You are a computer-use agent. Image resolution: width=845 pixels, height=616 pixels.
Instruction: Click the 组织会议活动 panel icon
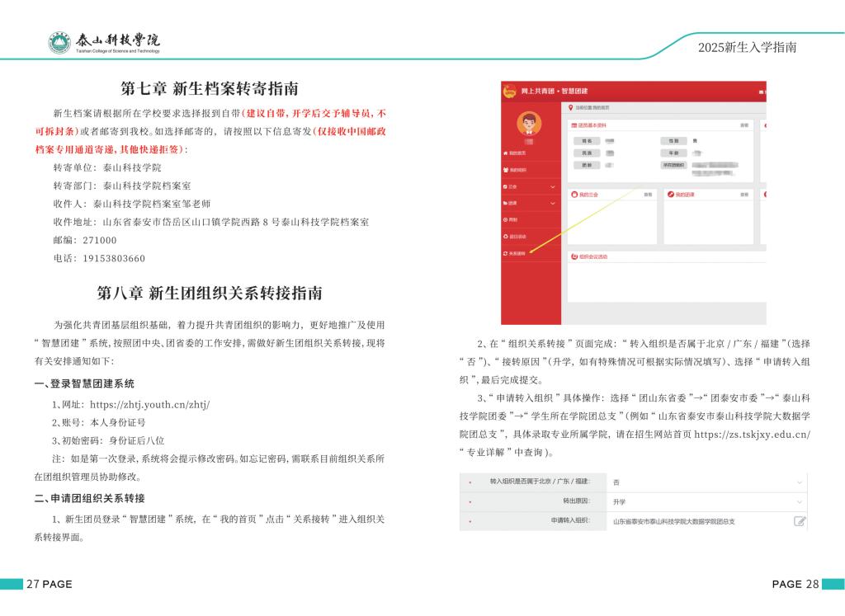click(574, 256)
